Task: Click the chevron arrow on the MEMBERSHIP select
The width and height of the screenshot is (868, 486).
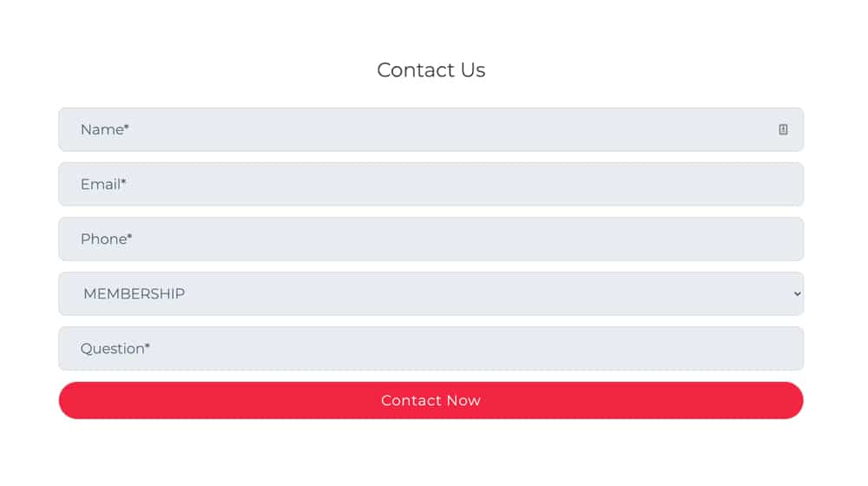Action: 798,293
